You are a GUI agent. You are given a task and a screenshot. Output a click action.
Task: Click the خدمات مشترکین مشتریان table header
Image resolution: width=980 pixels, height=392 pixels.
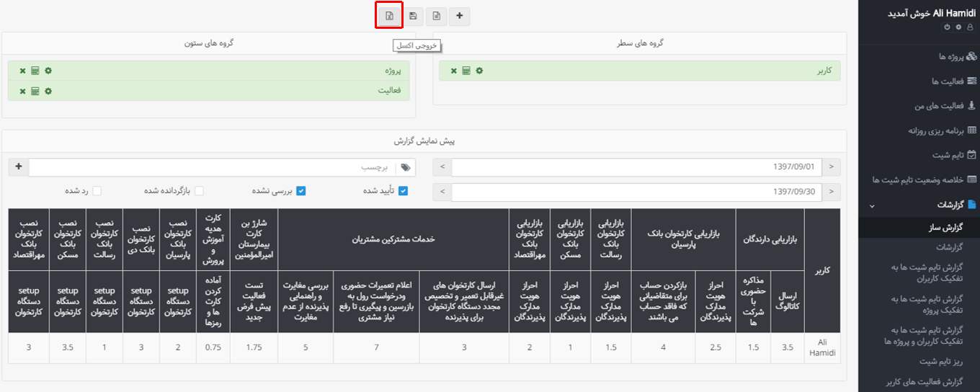[x=393, y=239]
